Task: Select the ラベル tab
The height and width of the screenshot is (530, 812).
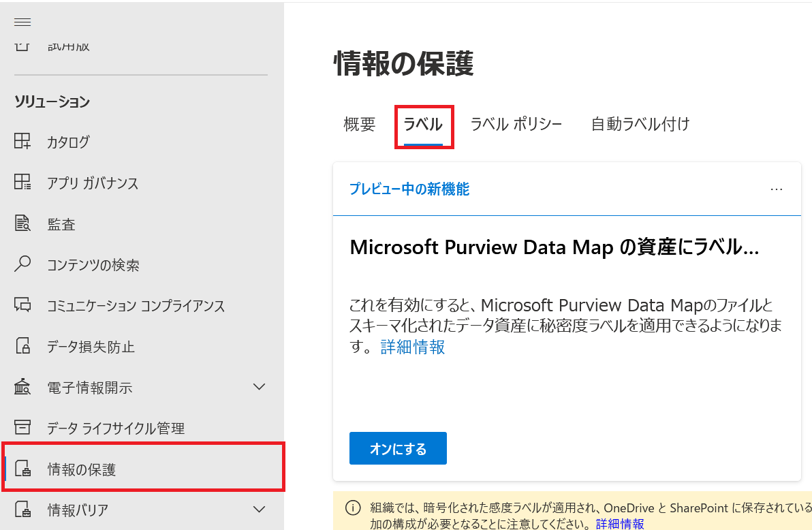Action: tap(423, 125)
